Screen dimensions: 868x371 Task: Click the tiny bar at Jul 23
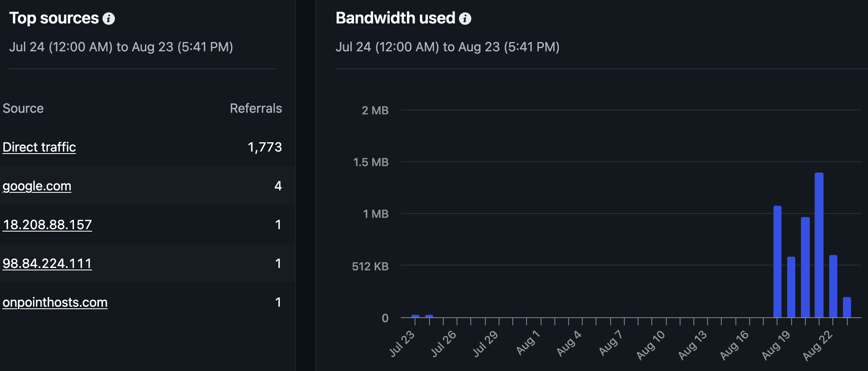415,316
